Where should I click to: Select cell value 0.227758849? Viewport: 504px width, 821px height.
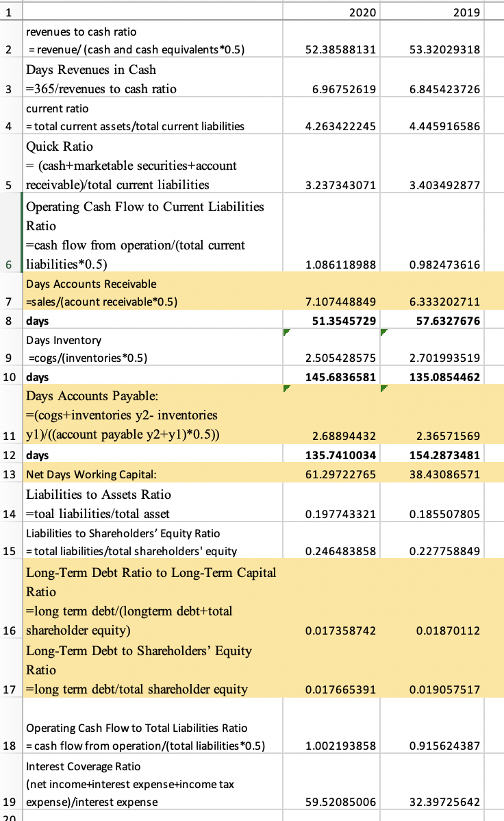(432, 540)
